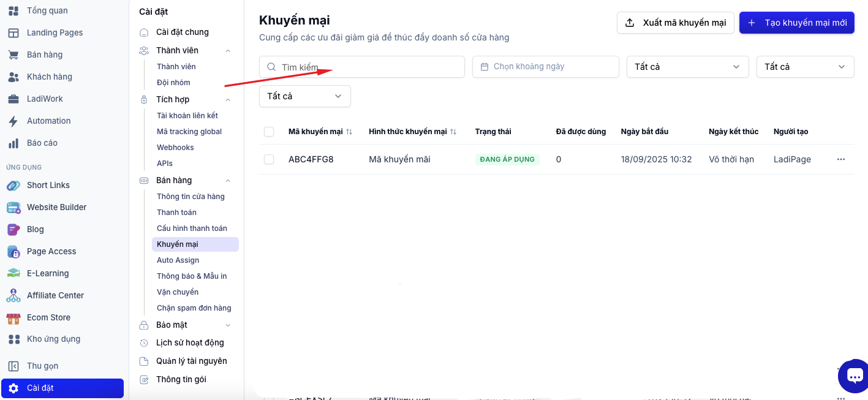Expand the Bảo mật section
The height and width of the screenshot is (400, 868).
[x=228, y=325]
